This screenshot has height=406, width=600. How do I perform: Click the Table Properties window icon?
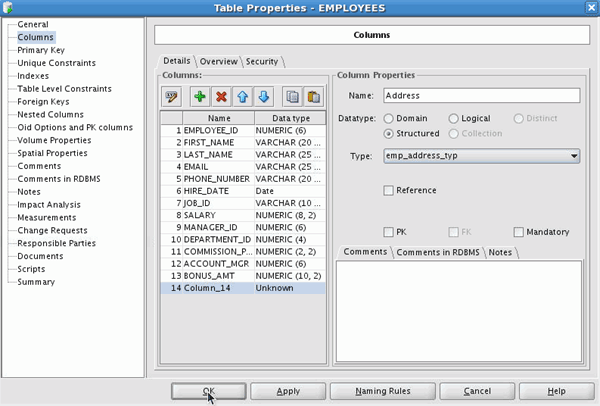coord(8,7)
